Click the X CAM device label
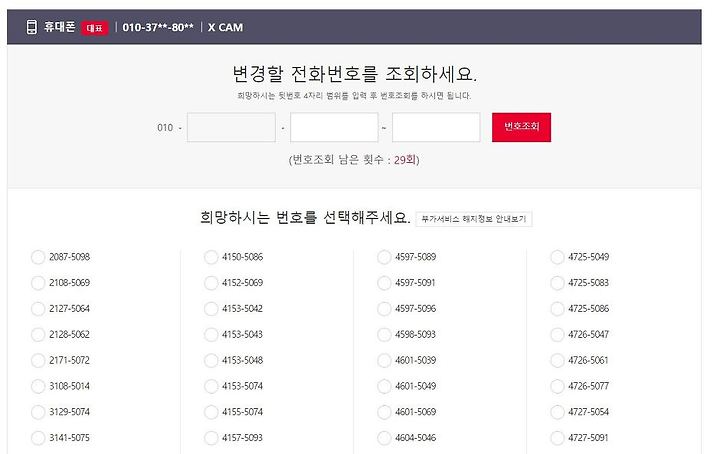 point(225,28)
